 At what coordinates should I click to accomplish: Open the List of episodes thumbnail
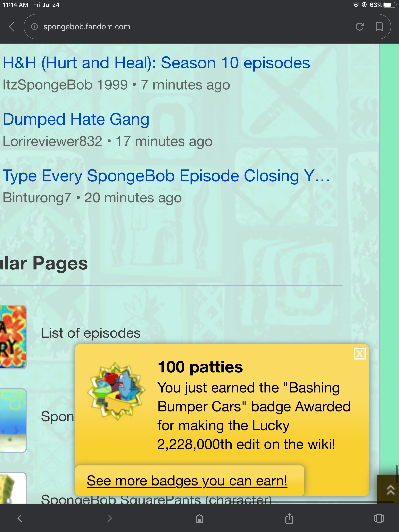tap(13, 337)
